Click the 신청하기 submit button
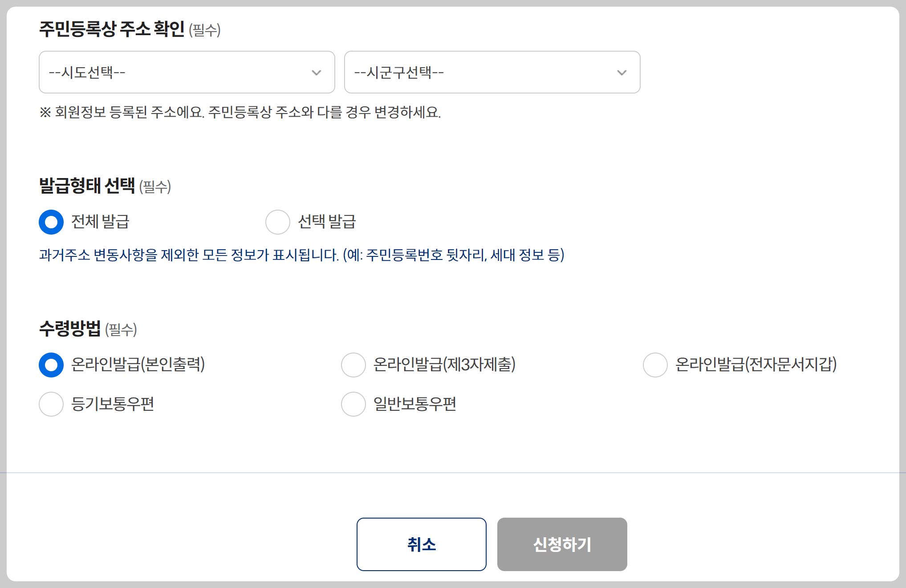906x588 pixels. point(562,544)
